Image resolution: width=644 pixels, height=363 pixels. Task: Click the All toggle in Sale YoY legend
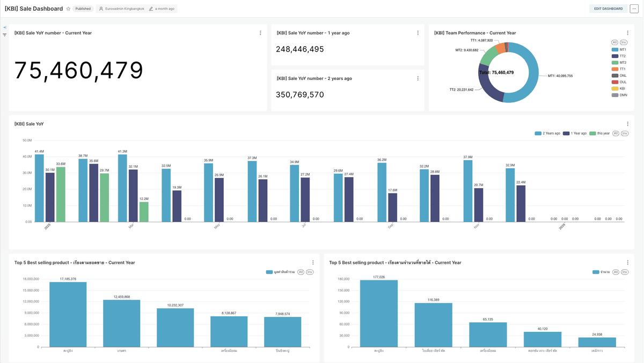(x=615, y=134)
